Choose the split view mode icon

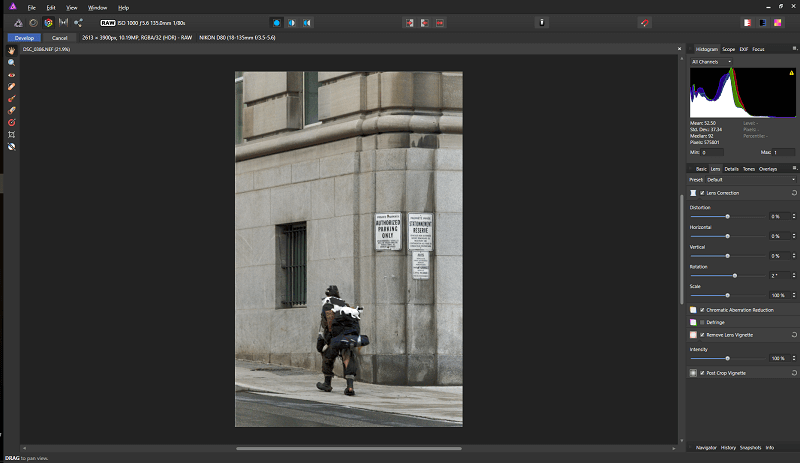(x=292, y=23)
